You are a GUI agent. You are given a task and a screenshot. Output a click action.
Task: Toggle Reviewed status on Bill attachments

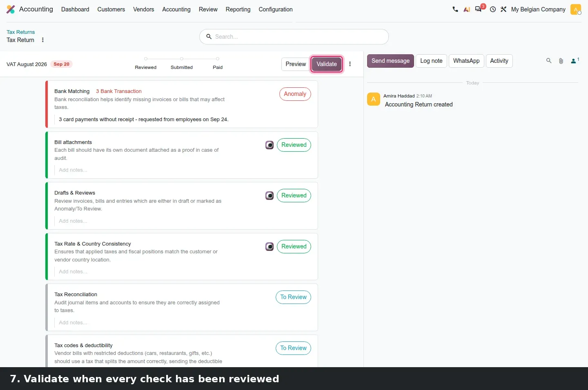tap(294, 145)
